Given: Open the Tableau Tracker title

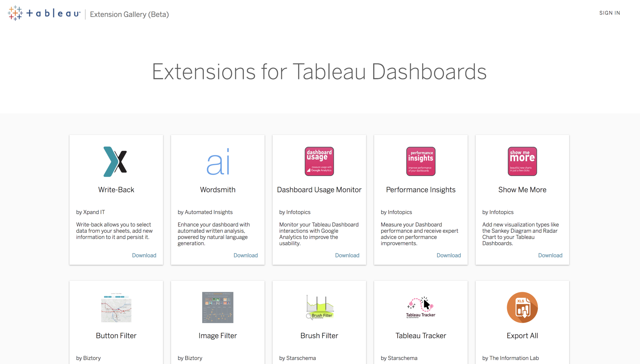Looking at the screenshot, I should tap(421, 336).
